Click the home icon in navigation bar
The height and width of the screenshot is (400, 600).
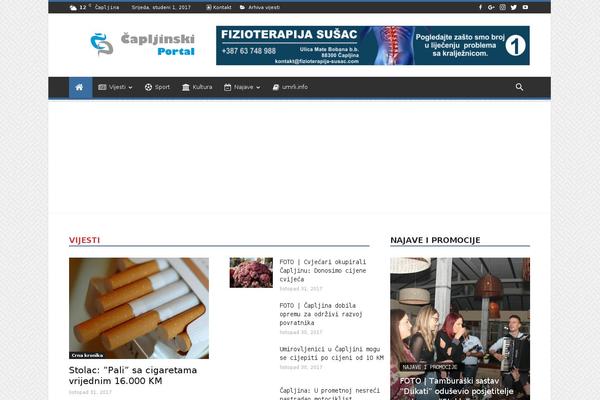pyautogui.click(x=80, y=87)
